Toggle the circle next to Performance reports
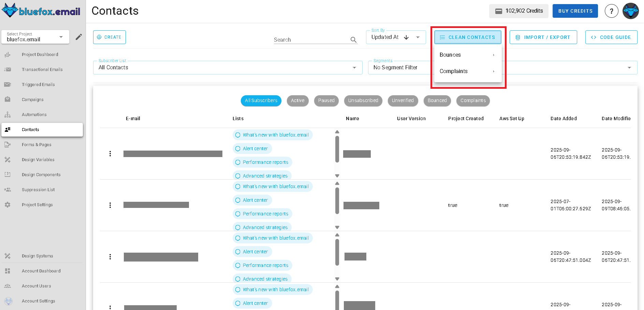The width and height of the screenshot is (644, 310). [238, 162]
